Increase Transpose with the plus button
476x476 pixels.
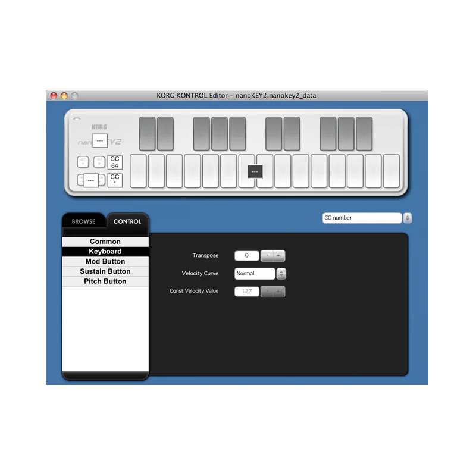click(x=278, y=256)
